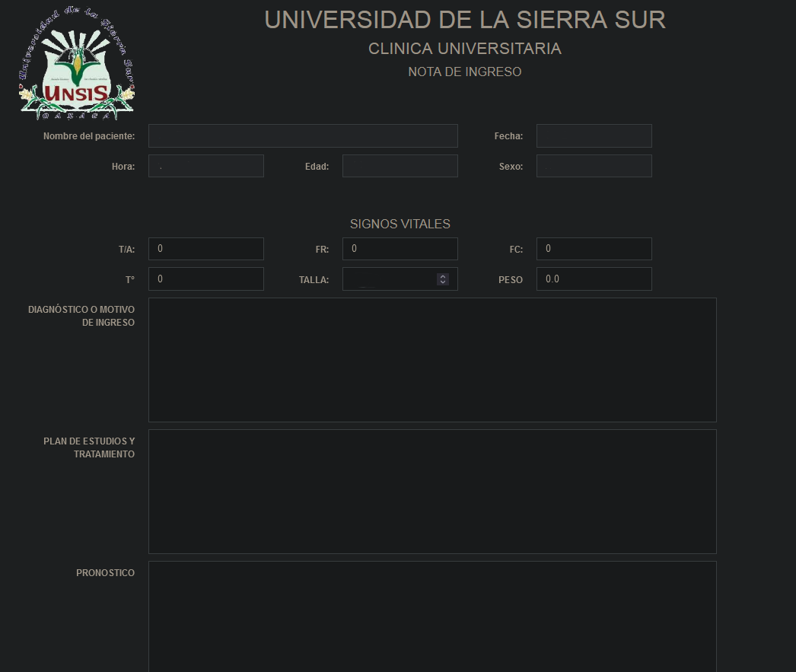Focus the Nombre del paciente field
The width and height of the screenshot is (796, 672).
click(303, 136)
